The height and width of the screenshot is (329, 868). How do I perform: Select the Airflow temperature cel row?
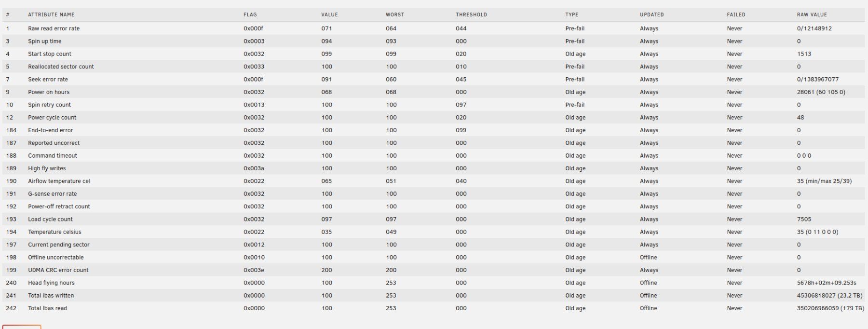[x=433, y=181]
